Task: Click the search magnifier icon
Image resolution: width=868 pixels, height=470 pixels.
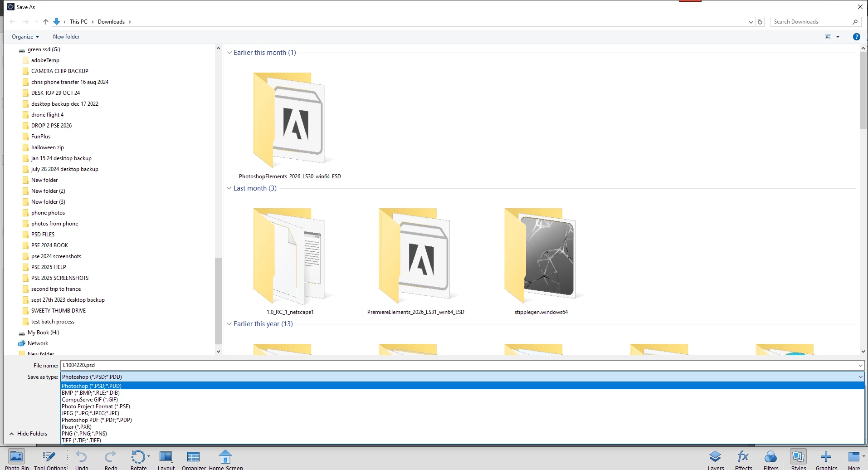Action: click(x=855, y=22)
